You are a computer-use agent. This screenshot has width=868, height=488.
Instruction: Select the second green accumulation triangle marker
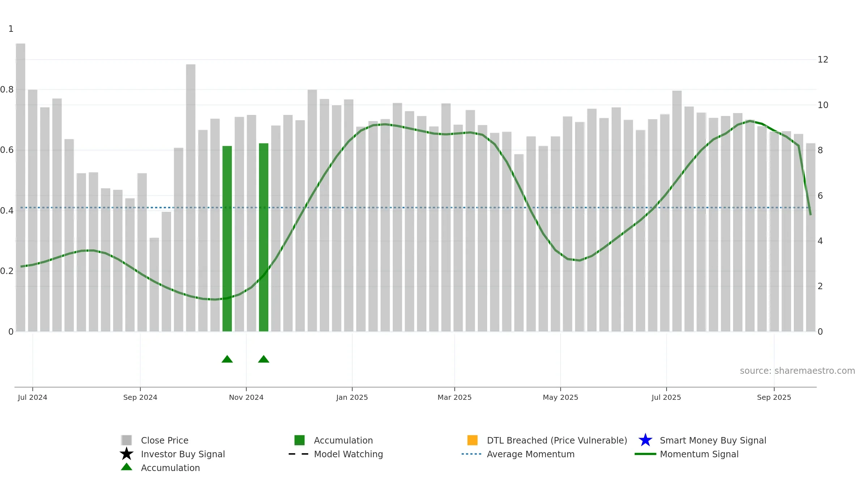point(264,359)
